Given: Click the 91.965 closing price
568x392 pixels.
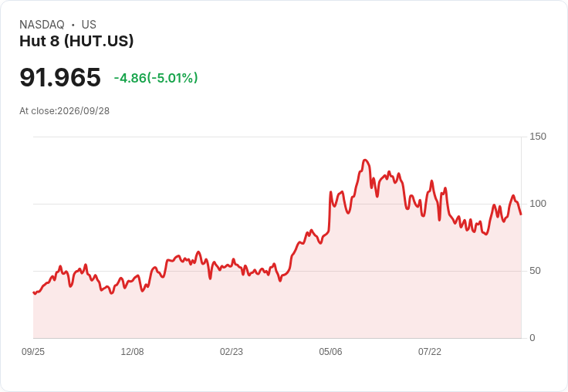Looking at the screenshot, I should click(x=60, y=77).
